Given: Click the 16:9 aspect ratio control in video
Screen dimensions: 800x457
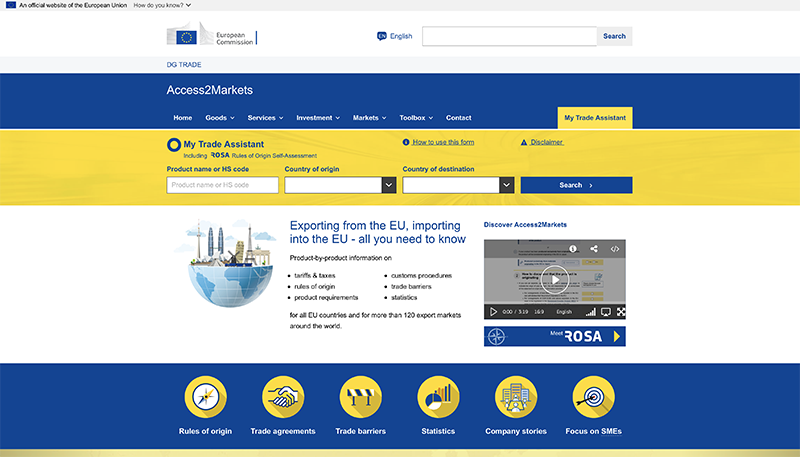Looking at the screenshot, I should [x=539, y=312].
